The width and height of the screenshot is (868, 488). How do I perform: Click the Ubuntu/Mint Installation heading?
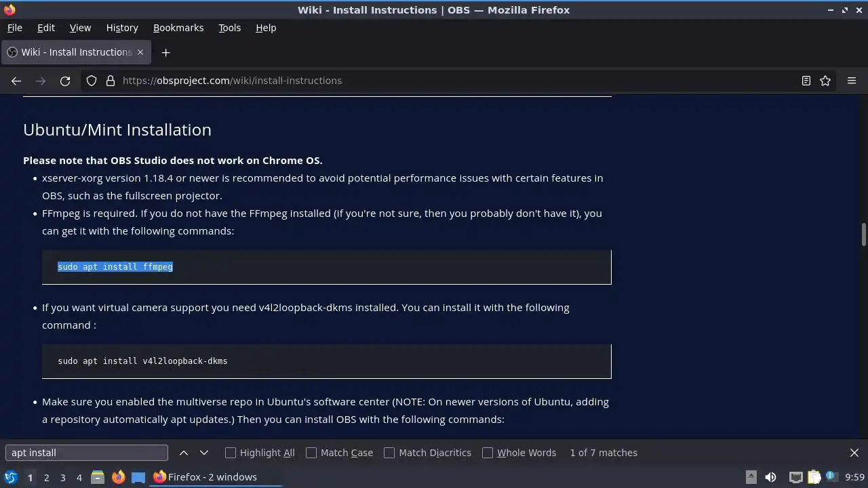tap(117, 129)
